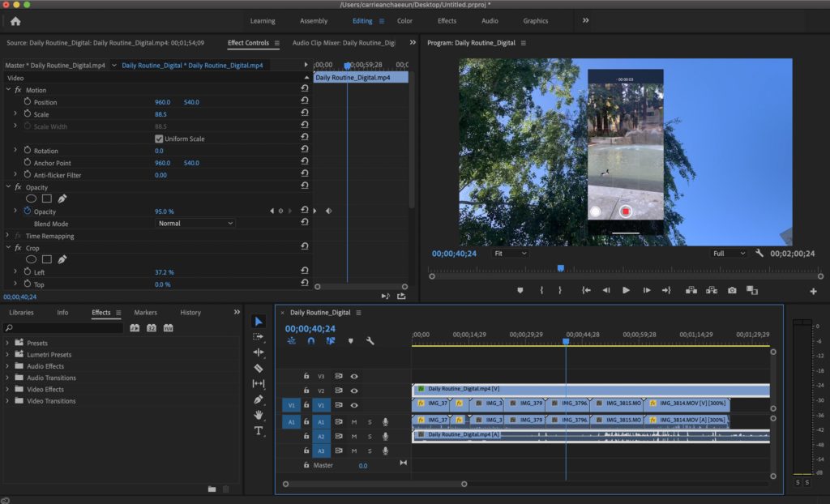Go to the Home screen icon
This screenshot has width=830, height=504.
(x=15, y=21)
